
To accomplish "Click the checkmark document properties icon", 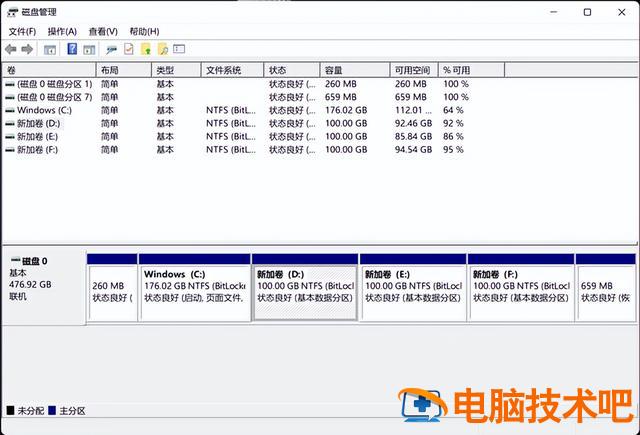I will [129, 49].
